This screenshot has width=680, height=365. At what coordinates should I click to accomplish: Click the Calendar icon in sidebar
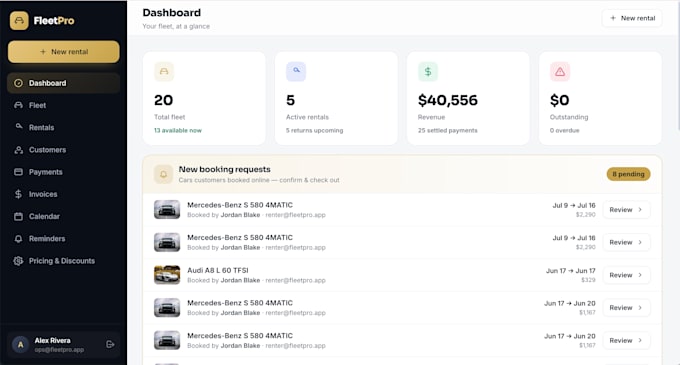coord(18,216)
